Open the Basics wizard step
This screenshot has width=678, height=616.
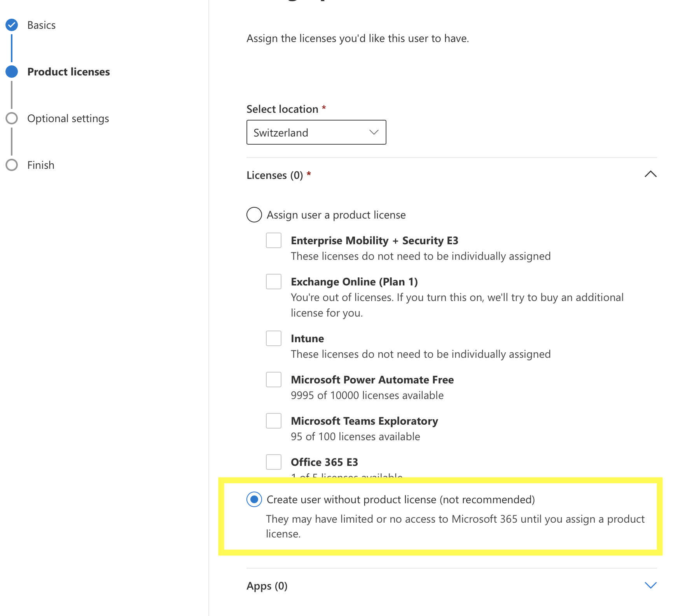[x=41, y=25]
